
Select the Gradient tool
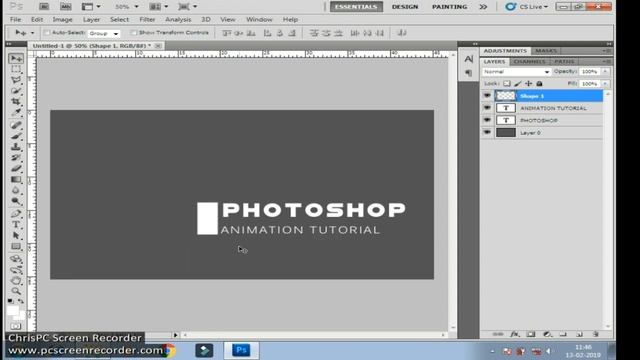[16, 179]
